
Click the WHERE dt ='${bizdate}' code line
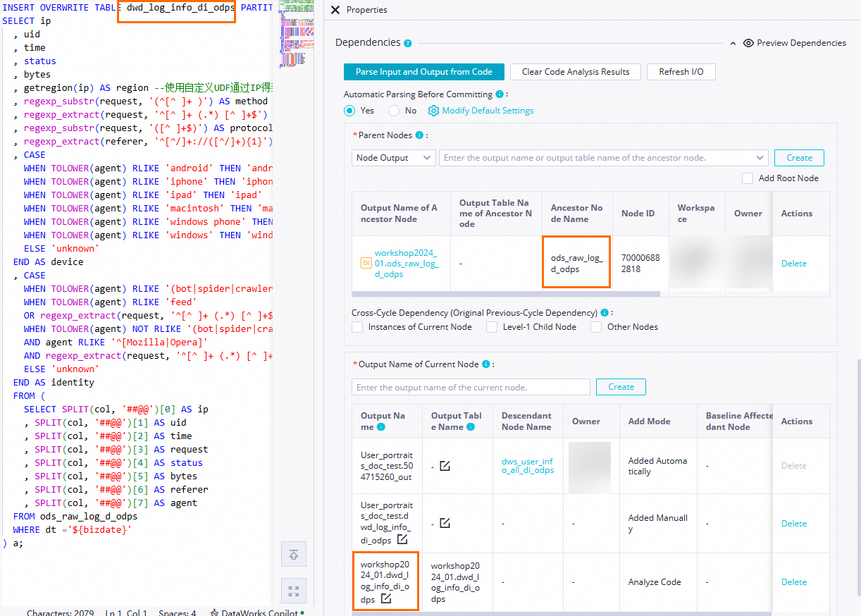coord(73,530)
